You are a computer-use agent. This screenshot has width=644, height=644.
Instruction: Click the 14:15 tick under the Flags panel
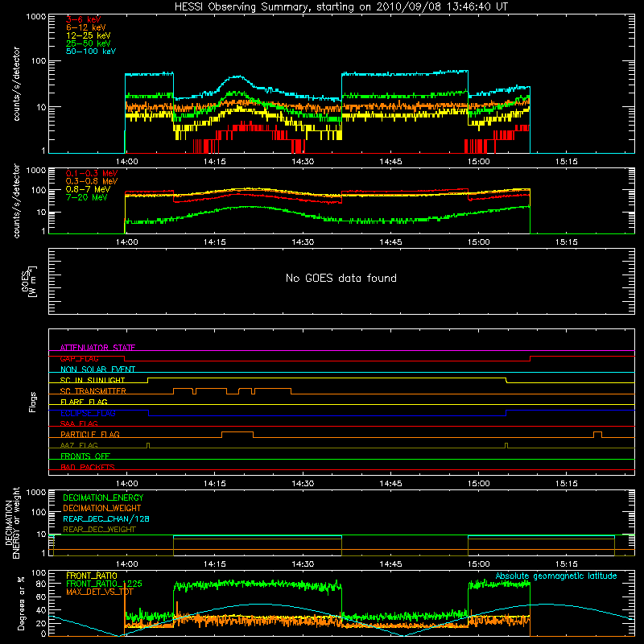pyautogui.click(x=214, y=484)
